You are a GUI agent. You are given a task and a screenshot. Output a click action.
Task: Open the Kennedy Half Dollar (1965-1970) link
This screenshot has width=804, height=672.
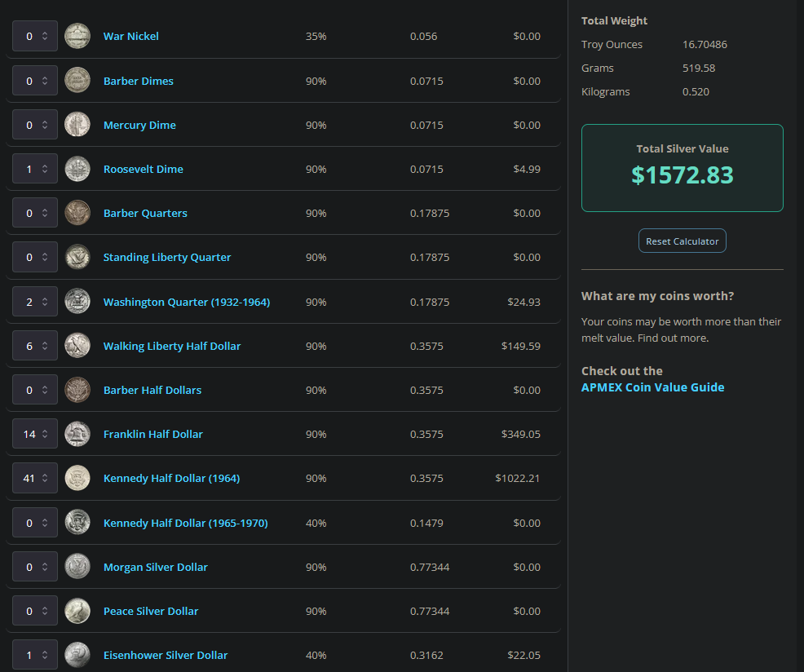click(x=186, y=523)
